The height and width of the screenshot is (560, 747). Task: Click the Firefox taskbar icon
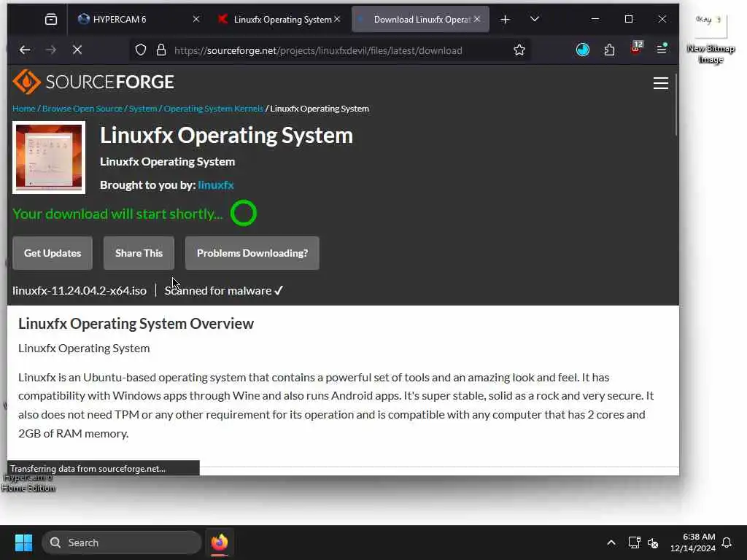click(x=219, y=542)
